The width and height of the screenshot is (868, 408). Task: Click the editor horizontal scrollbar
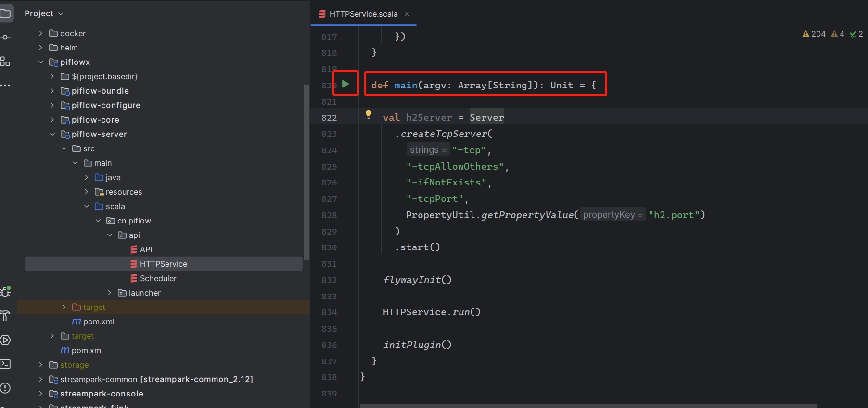click(588, 406)
